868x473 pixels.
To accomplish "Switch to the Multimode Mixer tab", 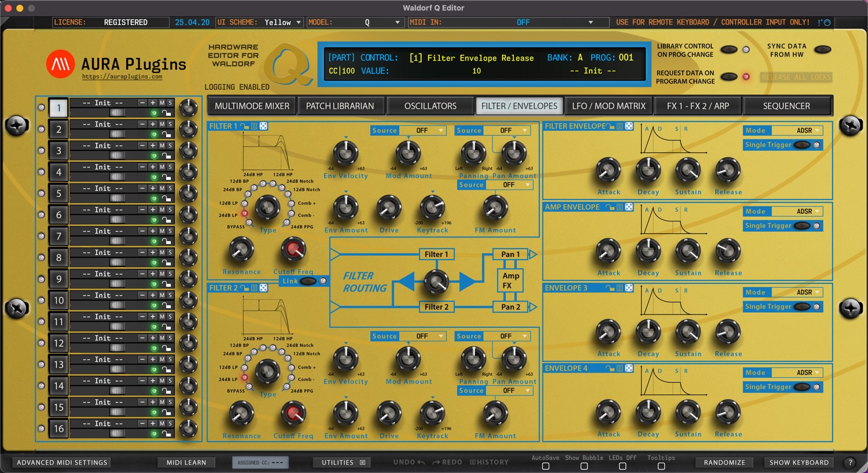I will click(x=252, y=106).
